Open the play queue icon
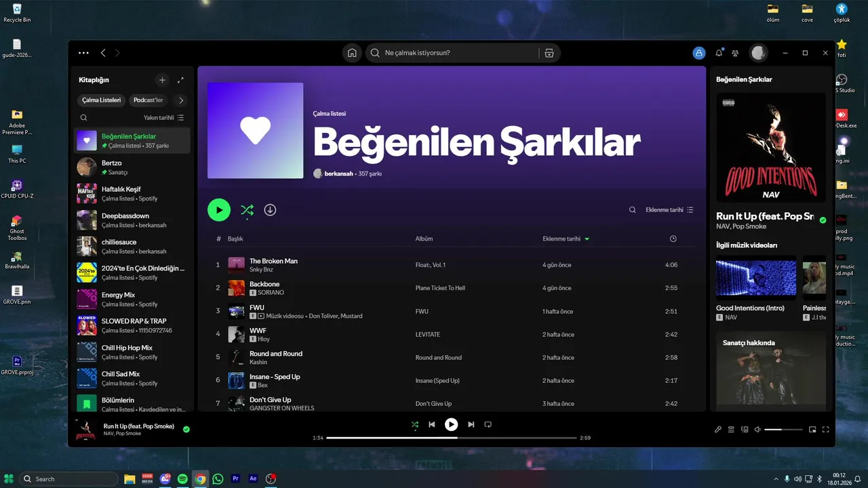Image resolution: width=868 pixels, height=488 pixels. [x=731, y=429]
